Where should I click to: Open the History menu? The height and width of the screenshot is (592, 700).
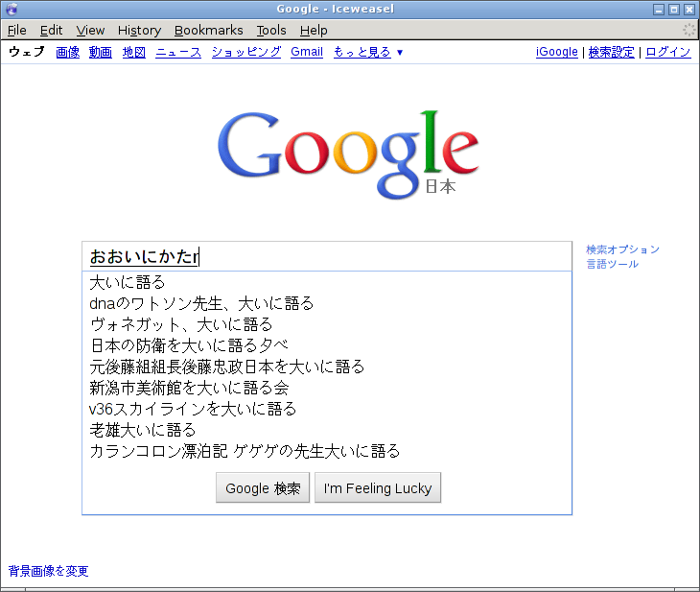coord(139,30)
